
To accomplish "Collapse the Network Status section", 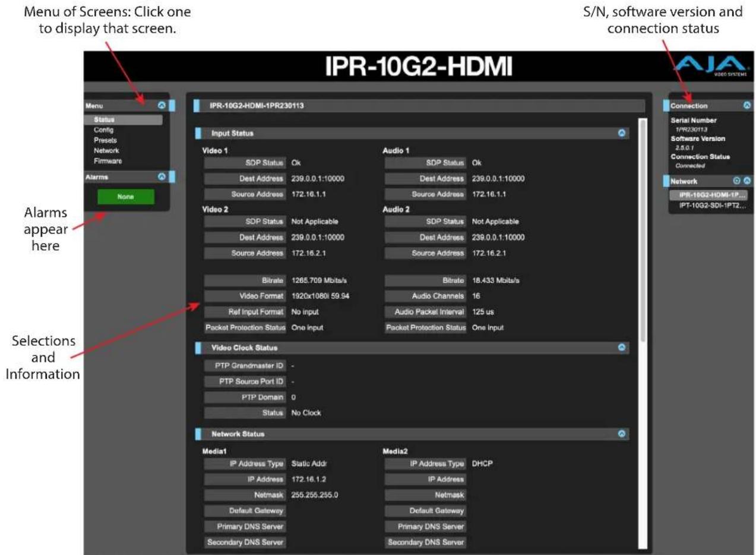I will [x=622, y=434].
